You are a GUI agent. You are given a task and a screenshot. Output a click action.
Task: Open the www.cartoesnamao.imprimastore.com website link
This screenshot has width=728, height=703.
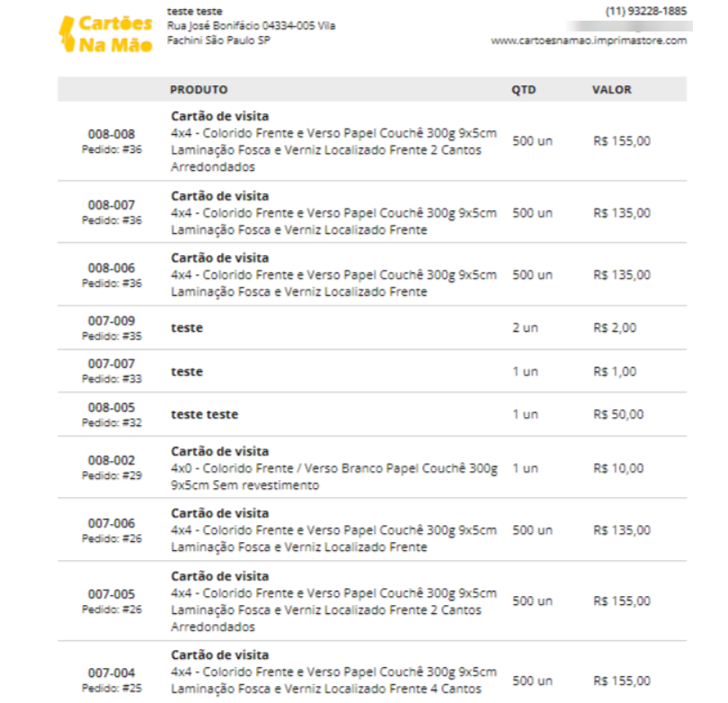coord(589,40)
